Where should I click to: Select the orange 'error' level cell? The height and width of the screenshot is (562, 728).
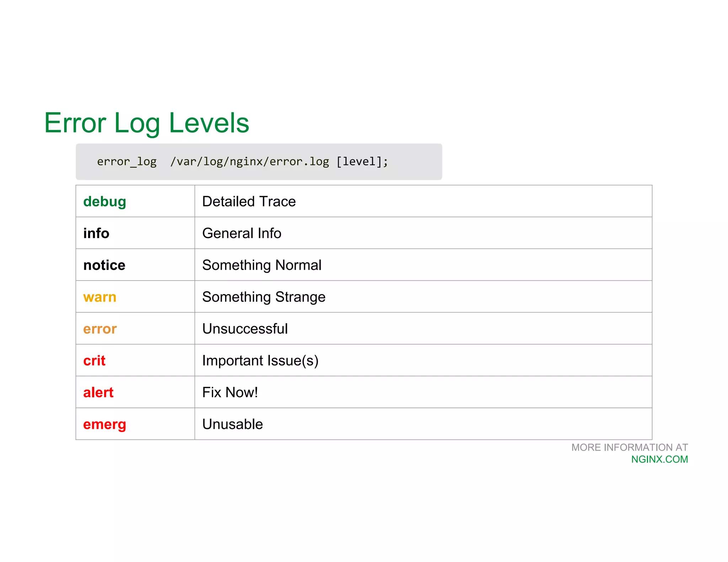[x=135, y=329]
